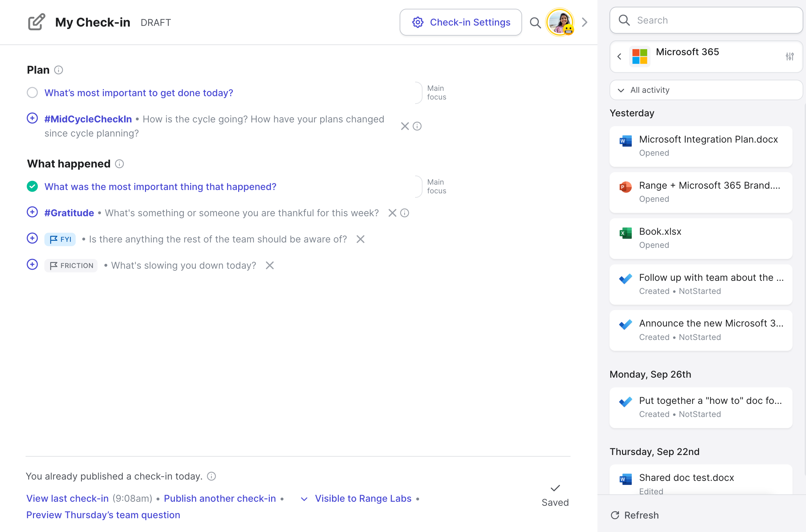Open Microsoft 365 filter settings sliders icon
Viewport: 806px width, 532px height.
coord(790,56)
